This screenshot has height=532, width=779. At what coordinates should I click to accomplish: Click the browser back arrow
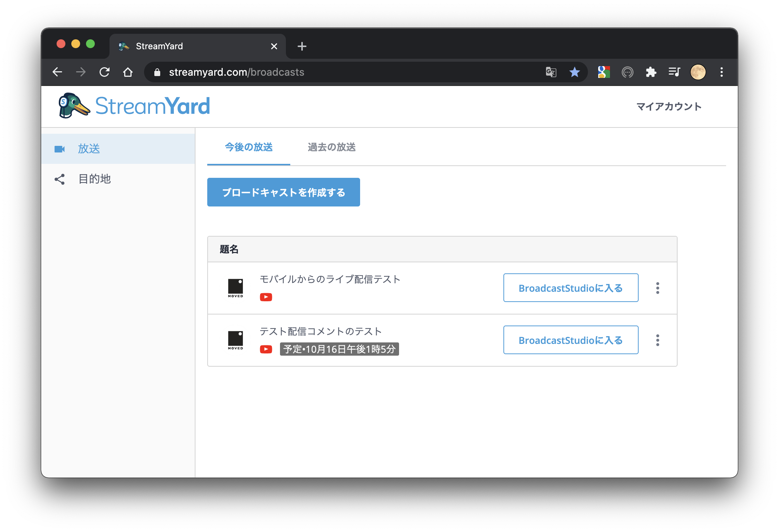[57, 72]
